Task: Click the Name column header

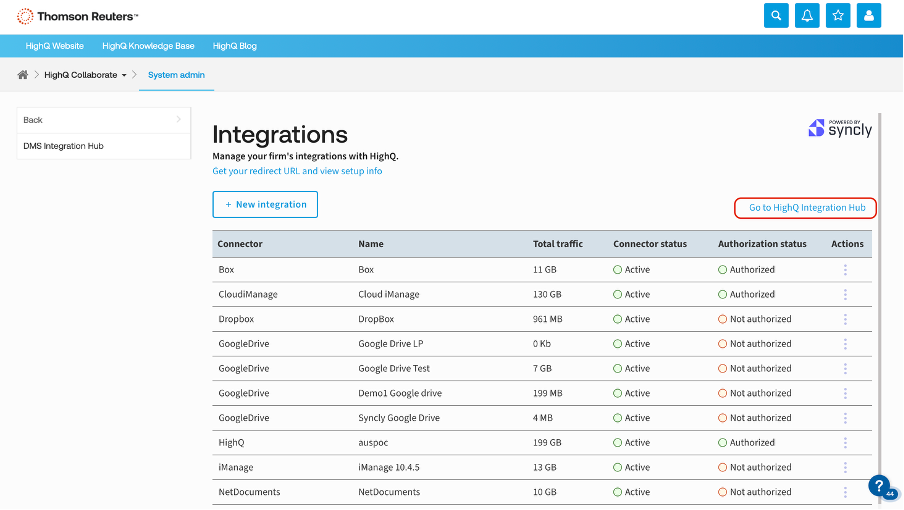Action: tap(371, 244)
